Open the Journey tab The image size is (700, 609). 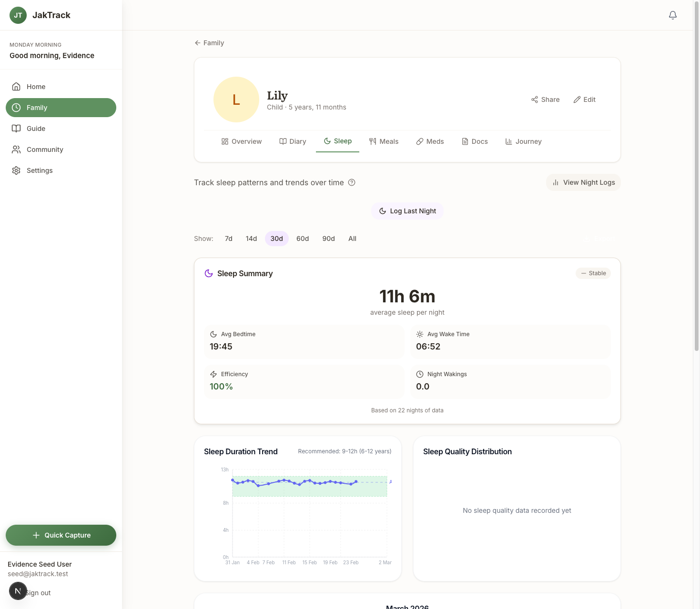point(523,141)
